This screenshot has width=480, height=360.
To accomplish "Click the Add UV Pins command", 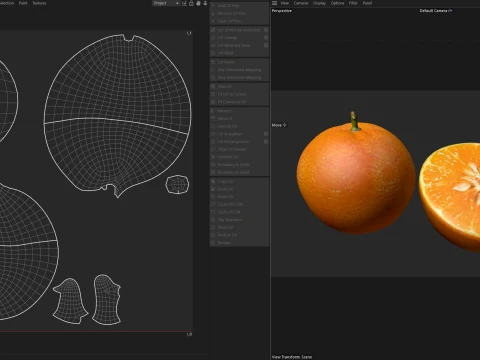I will click(x=239, y=6).
